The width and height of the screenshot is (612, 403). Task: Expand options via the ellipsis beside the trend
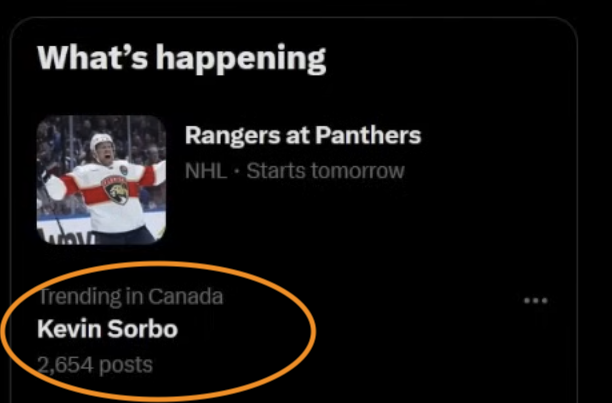[536, 300]
